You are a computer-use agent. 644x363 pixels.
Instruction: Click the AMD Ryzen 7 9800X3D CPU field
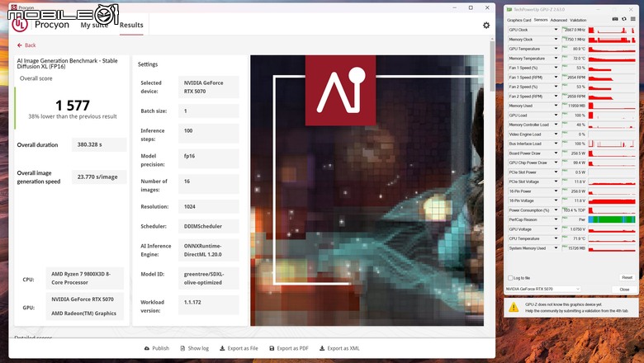pos(84,278)
